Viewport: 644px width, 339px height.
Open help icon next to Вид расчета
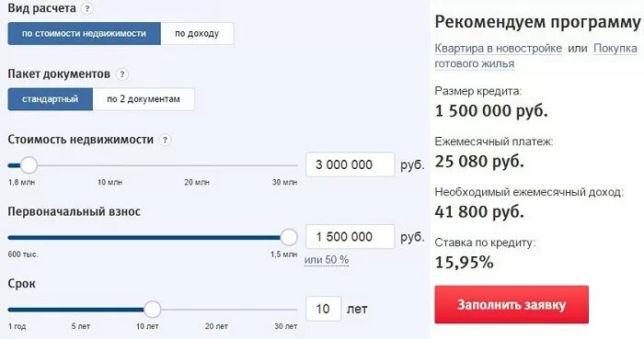pyautogui.click(x=86, y=8)
